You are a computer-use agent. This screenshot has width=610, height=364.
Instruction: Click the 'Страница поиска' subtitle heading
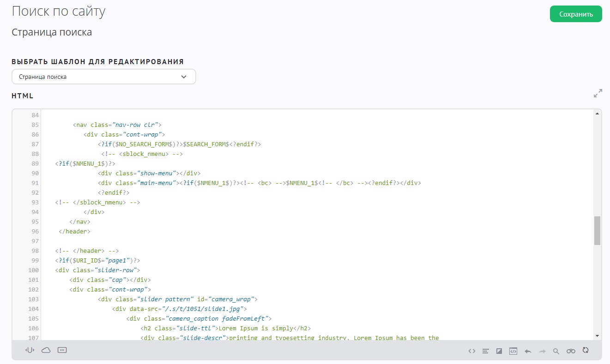click(52, 32)
